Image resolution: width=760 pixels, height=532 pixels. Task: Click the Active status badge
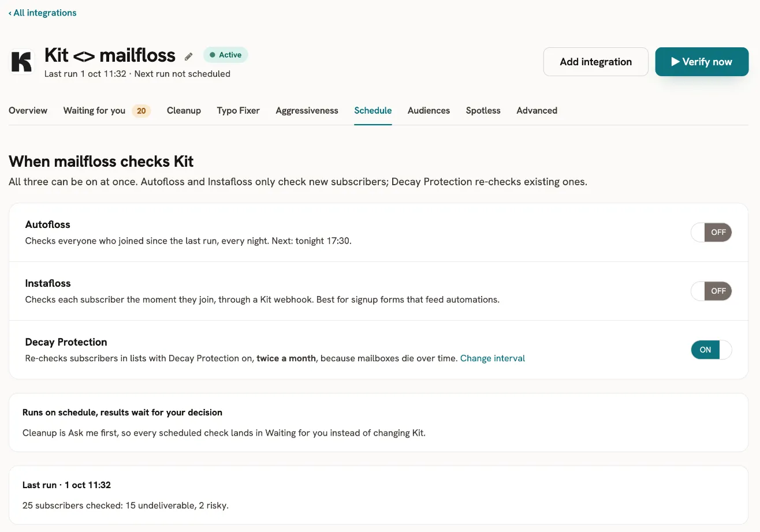226,55
